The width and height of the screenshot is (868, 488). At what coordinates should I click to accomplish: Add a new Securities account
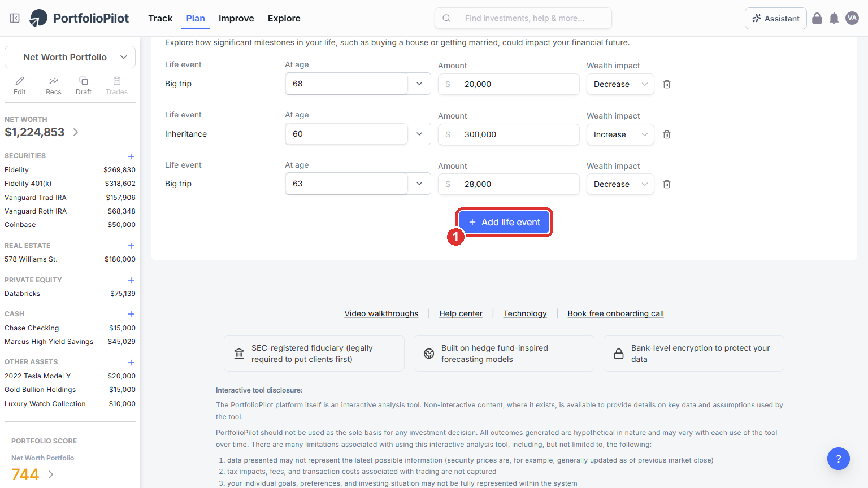point(131,156)
